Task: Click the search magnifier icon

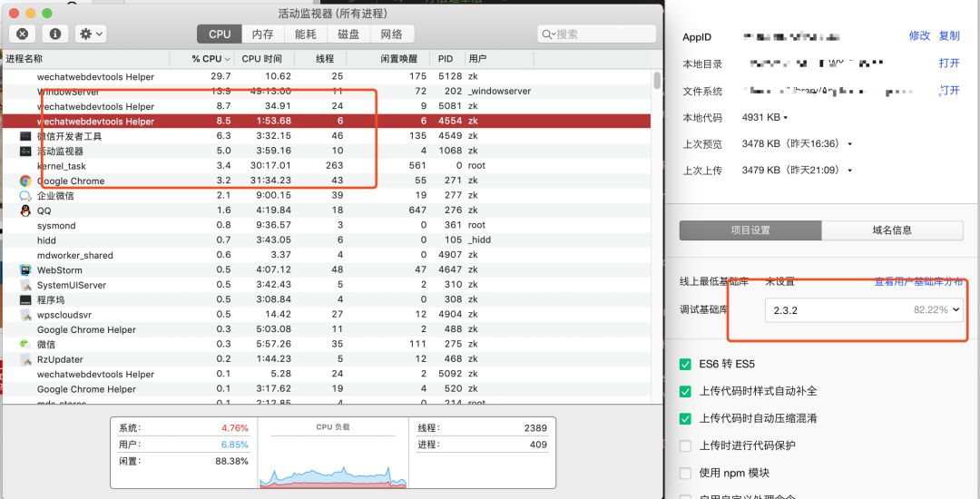Action: pyautogui.click(x=548, y=34)
